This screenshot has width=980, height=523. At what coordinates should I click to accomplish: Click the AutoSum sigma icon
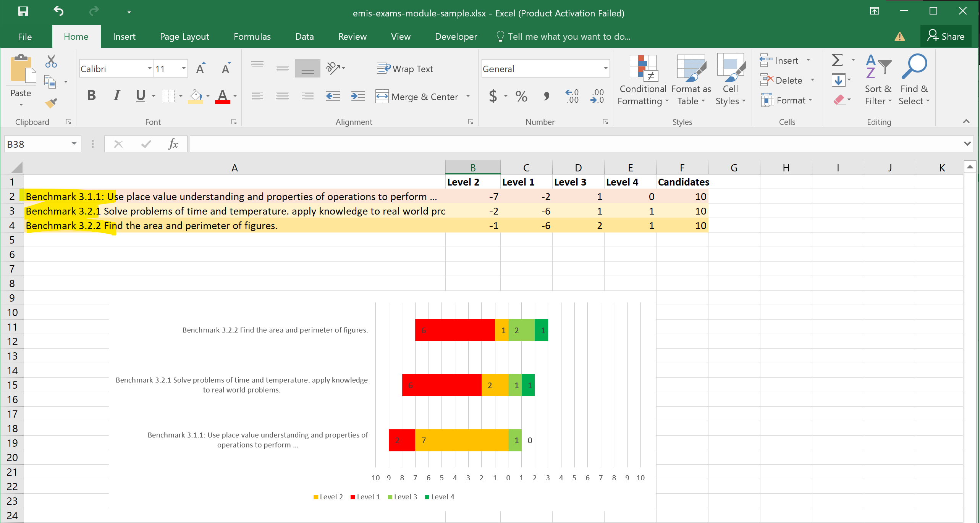837,60
